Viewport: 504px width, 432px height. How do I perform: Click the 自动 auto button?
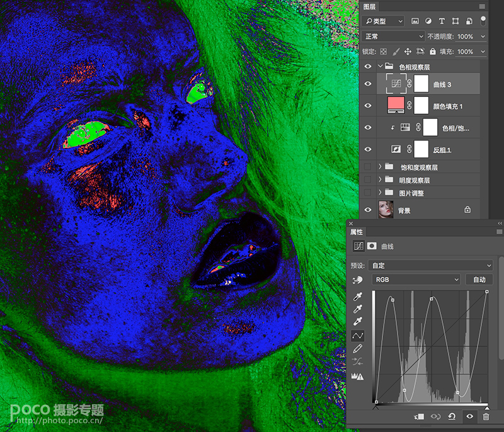(479, 280)
